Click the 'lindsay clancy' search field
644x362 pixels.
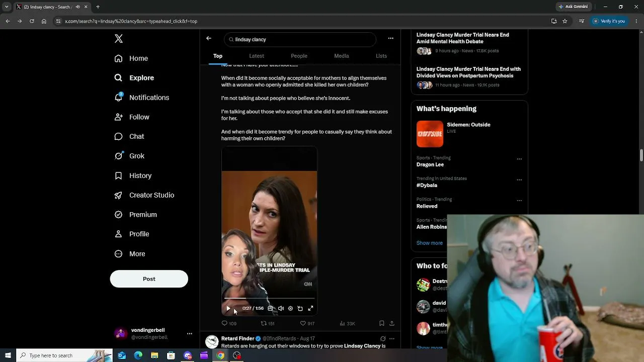click(x=300, y=39)
